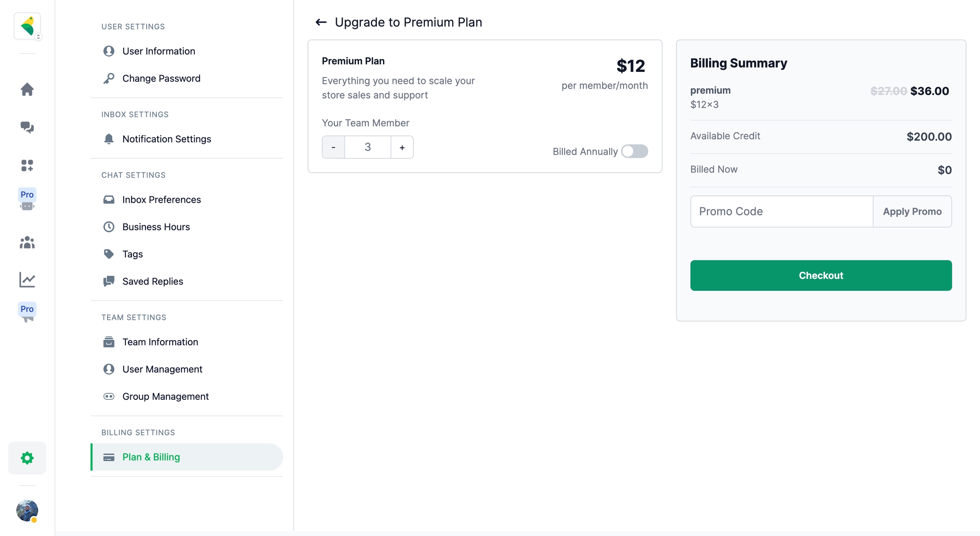
Task: Click the back arrow beside Upgrade title
Action: 321,22
